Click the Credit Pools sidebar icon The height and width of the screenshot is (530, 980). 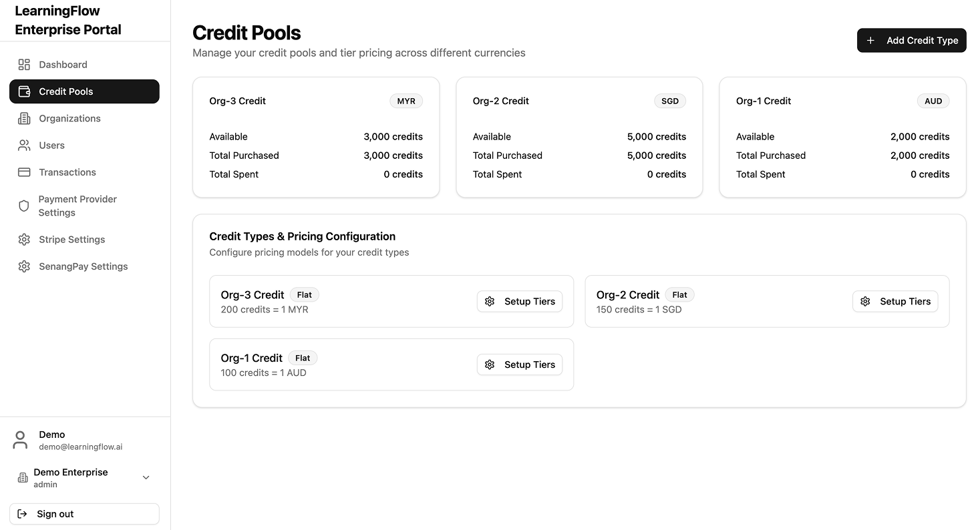24,91
